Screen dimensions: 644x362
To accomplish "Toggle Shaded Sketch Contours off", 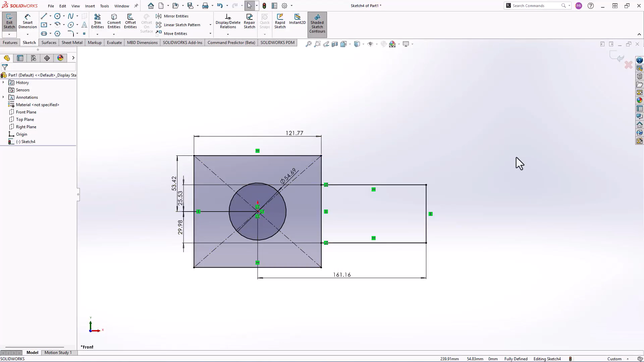I will click(317, 24).
